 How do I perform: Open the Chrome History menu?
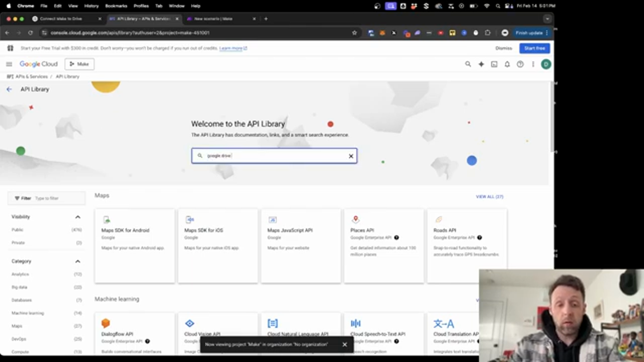pyautogui.click(x=92, y=6)
